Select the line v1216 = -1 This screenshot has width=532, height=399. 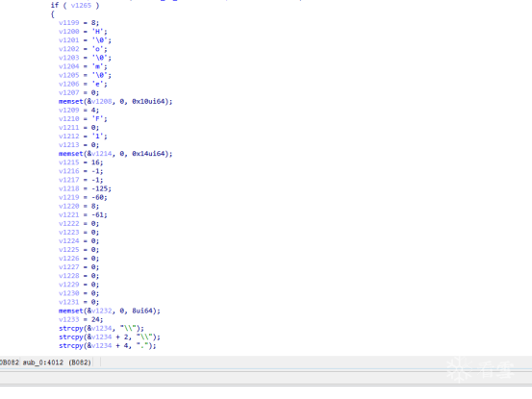tap(81, 171)
